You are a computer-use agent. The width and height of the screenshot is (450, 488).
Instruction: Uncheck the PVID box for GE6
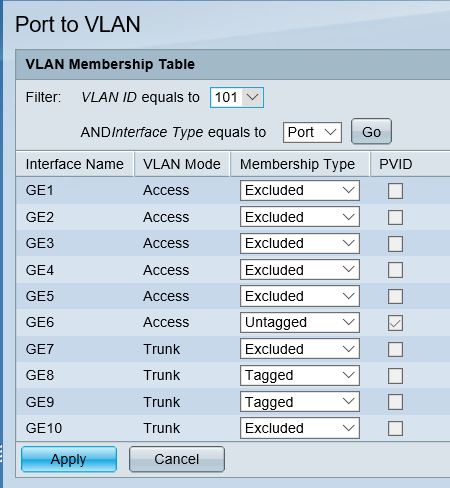[x=395, y=323]
